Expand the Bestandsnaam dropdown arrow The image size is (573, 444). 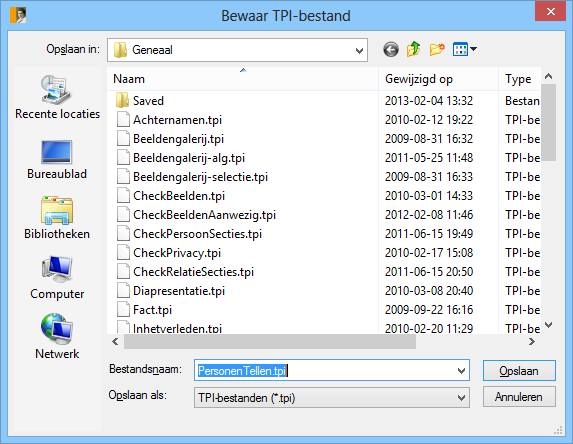click(461, 371)
